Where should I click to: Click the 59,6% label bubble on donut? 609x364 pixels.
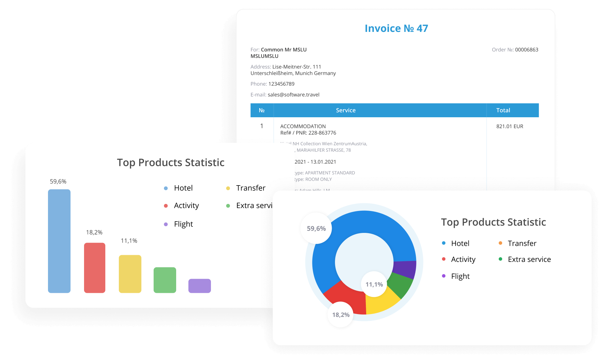point(316,228)
